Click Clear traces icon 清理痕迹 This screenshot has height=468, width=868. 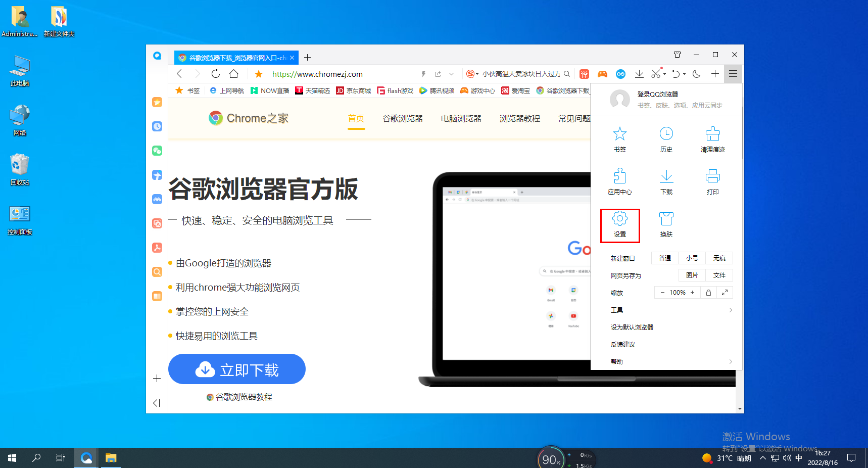coord(713,139)
